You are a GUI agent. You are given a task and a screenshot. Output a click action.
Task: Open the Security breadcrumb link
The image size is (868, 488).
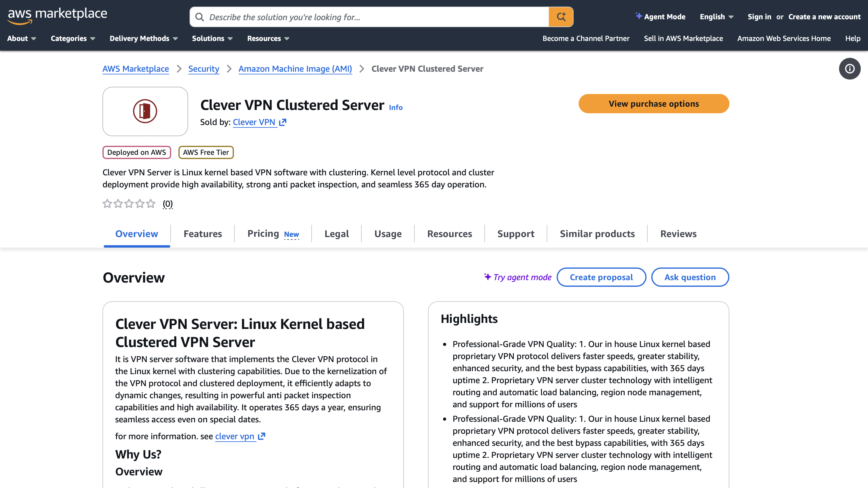tap(203, 69)
